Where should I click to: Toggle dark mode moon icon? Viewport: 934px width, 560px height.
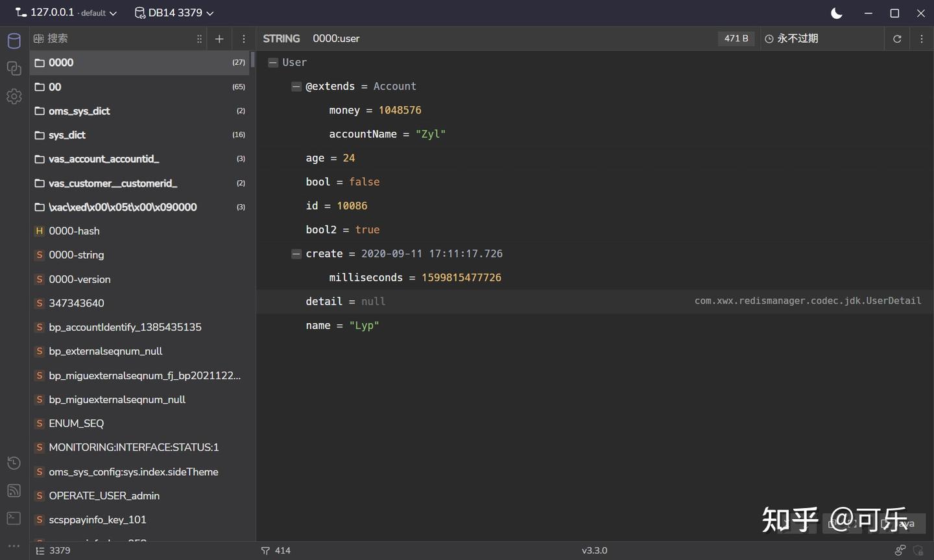[x=837, y=13]
